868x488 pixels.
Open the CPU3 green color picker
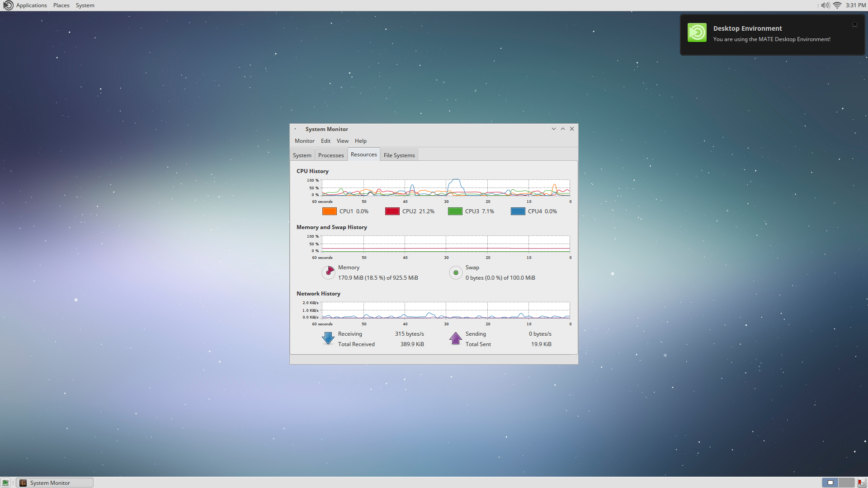pos(455,211)
